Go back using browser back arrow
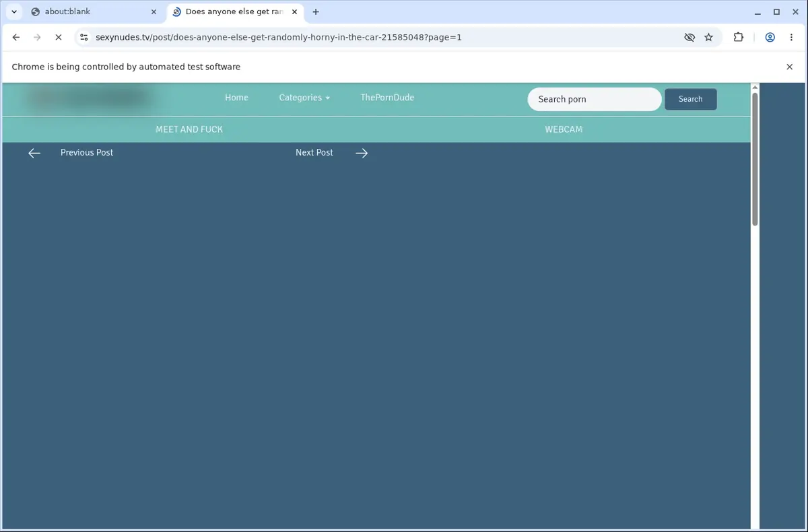This screenshot has height=532, width=808. pos(16,38)
